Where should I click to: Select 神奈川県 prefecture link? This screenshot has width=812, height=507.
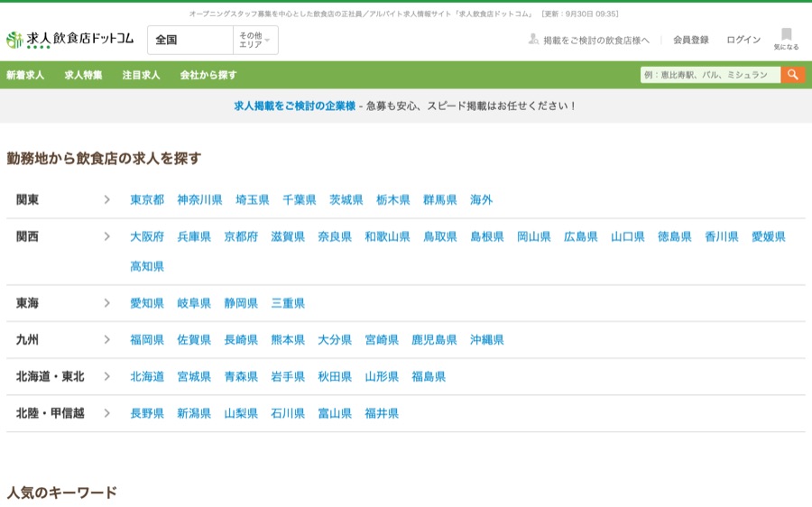(x=200, y=200)
